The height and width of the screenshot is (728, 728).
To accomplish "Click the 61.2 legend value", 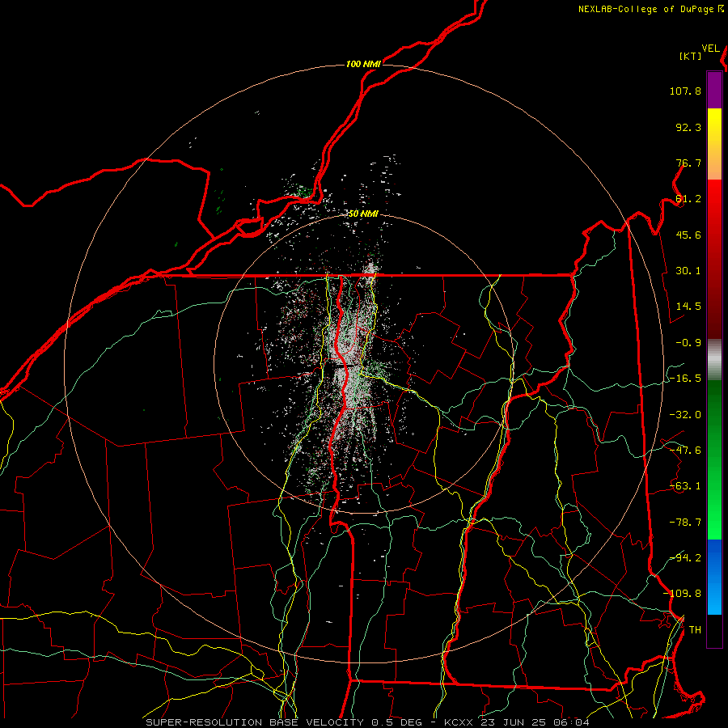I will [688, 199].
